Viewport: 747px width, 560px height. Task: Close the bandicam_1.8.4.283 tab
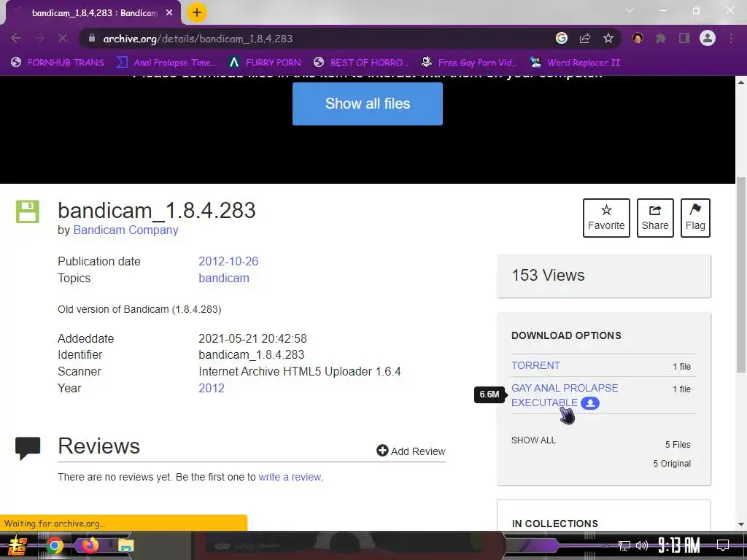point(169,13)
